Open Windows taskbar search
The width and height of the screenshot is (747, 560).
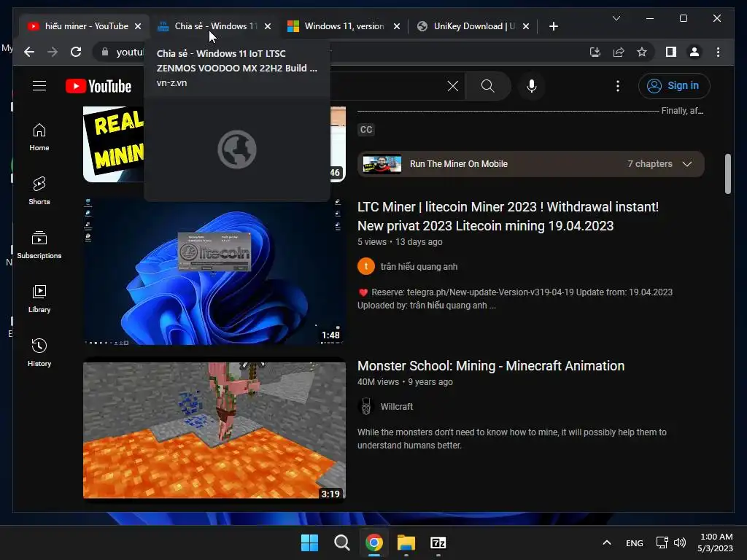pyautogui.click(x=341, y=542)
